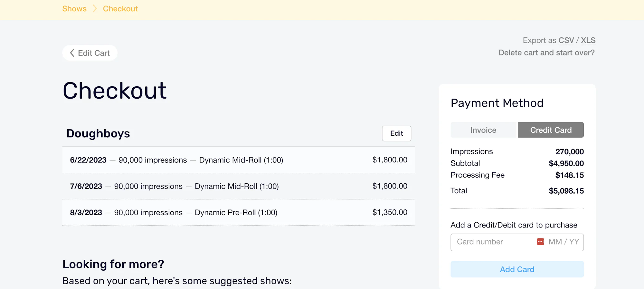Click the 270,000 impressions value
The image size is (644, 289).
569,152
